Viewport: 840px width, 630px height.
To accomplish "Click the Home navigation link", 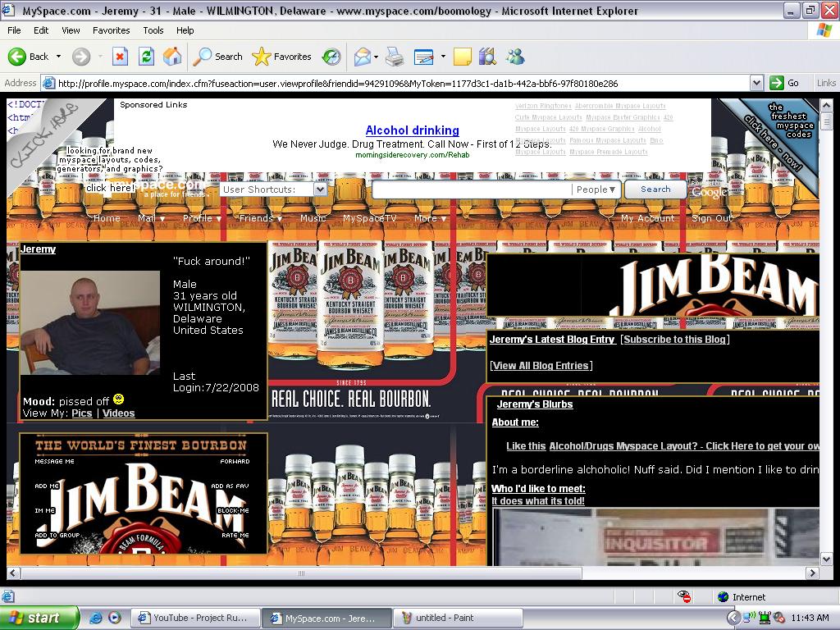I will [107, 218].
